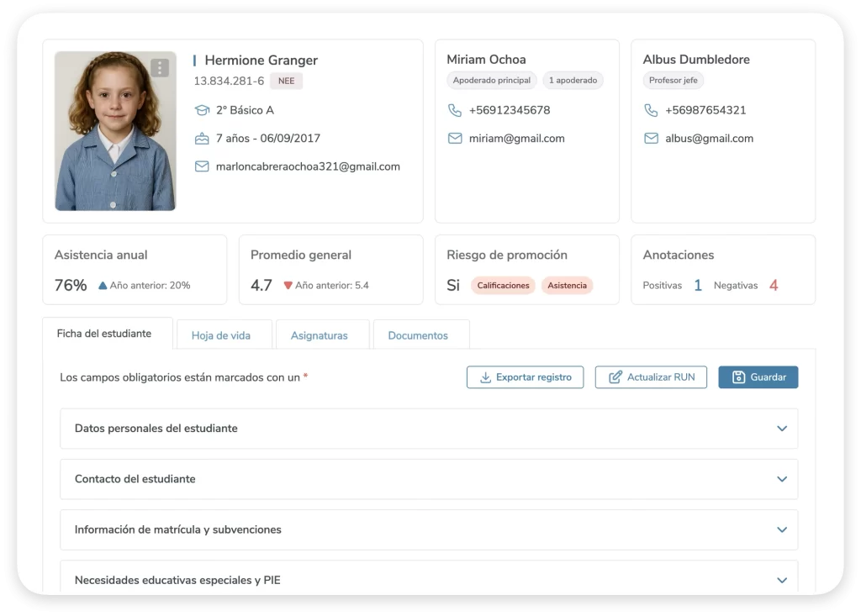Click the mail icon next to albus@gmail.com
This screenshot has height=616, width=861.
(x=651, y=139)
